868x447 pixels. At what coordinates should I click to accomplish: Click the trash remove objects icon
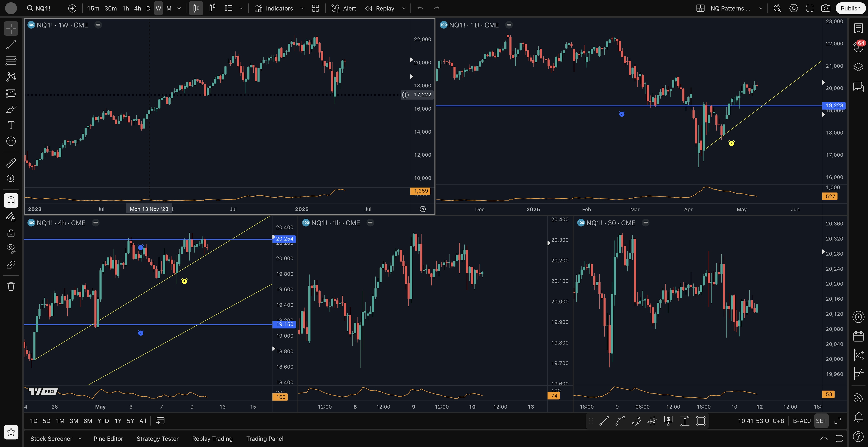[11, 286]
